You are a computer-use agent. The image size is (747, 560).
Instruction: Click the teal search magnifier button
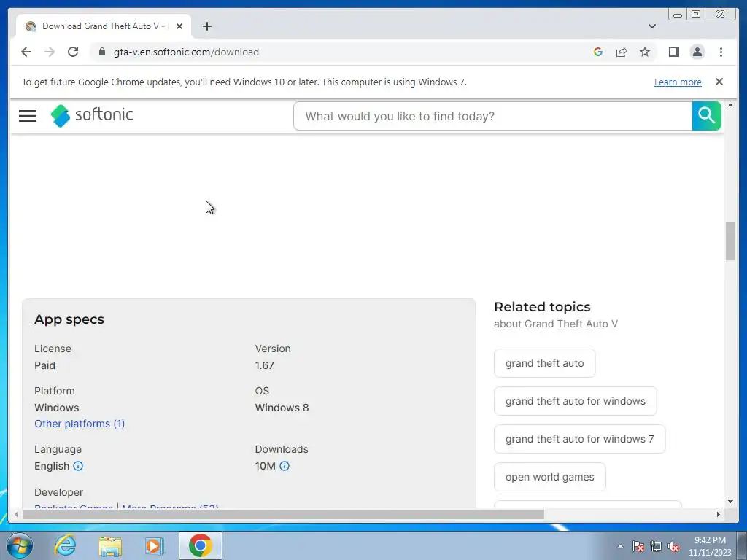coord(706,116)
